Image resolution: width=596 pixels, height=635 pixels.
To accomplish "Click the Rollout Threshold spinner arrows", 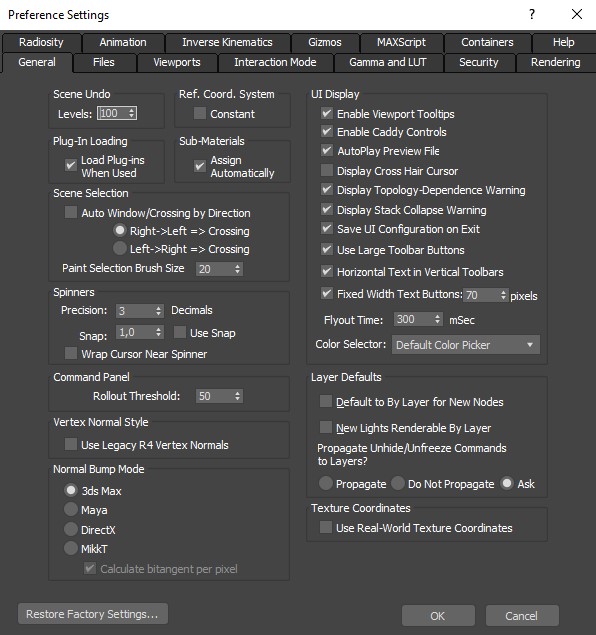I will tap(238, 396).
